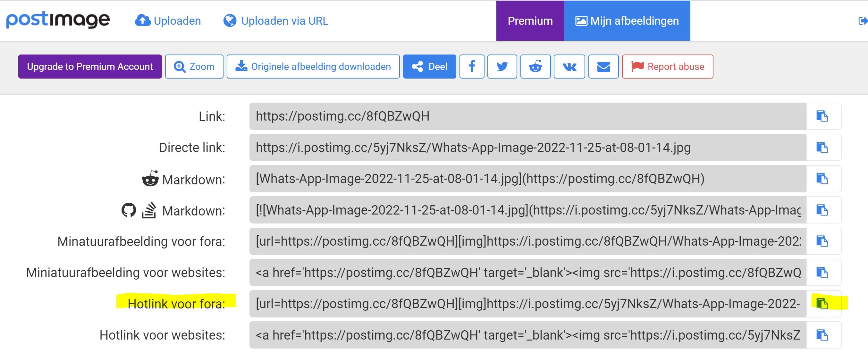This screenshot has width=868, height=354.
Task: Click the GitHub icon beside Markdown label
Action: click(x=129, y=210)
